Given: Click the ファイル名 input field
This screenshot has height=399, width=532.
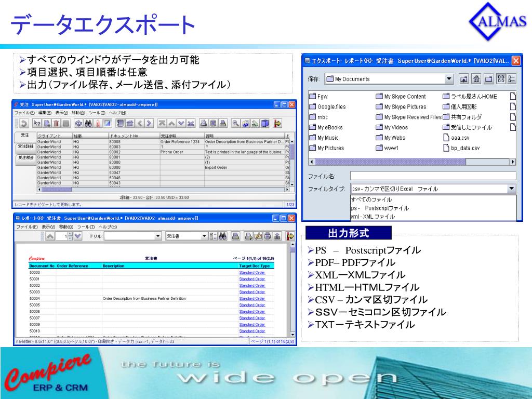Looking at the screenshot, I should [433, 176].
